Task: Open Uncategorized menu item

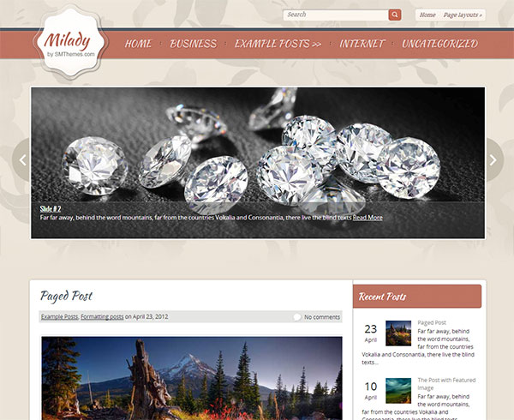Action: coord(440,44)
